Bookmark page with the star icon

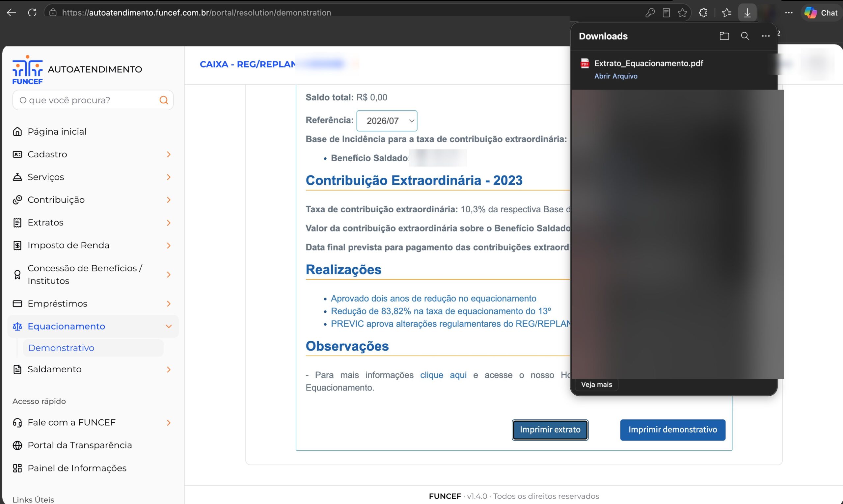(682, 13)
